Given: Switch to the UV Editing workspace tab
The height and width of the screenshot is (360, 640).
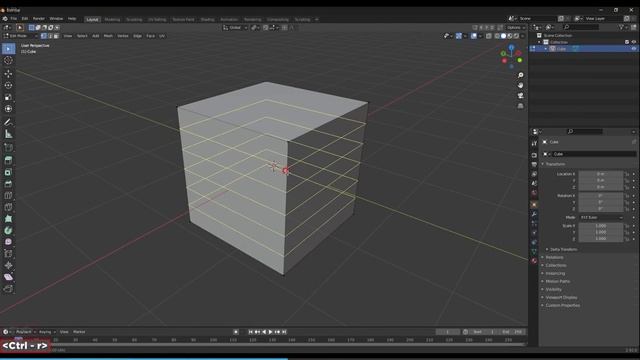Looking at the screenshot, I should (157, 19).
